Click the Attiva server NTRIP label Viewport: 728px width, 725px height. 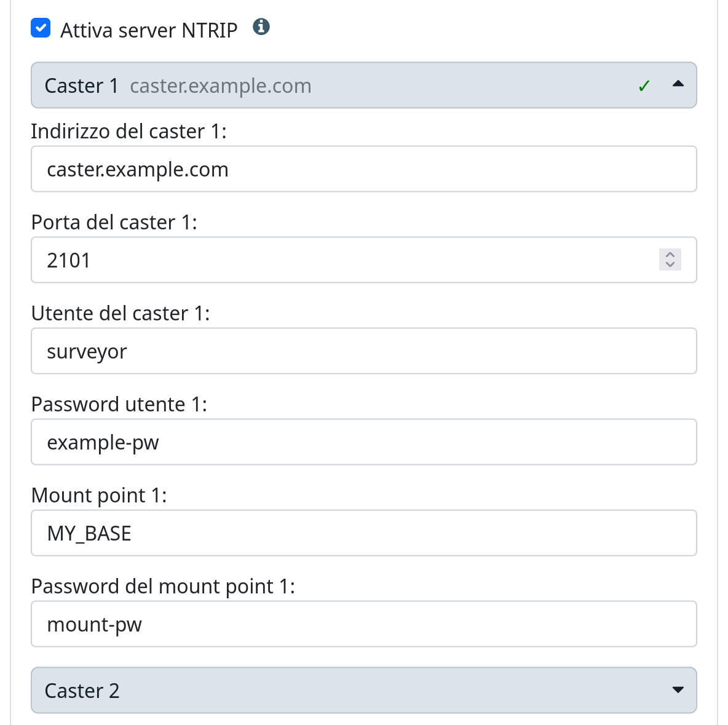pyautogui.click(x=149, y=30)
